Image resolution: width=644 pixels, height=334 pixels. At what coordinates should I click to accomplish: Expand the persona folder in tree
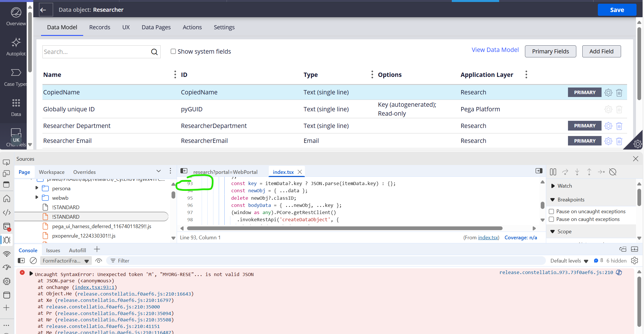point(37,188)
